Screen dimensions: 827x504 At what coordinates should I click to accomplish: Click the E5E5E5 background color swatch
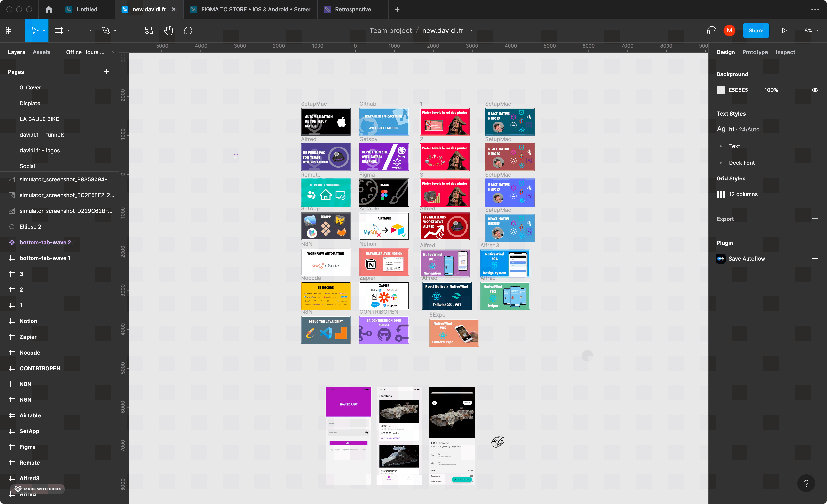click(720, 90)
